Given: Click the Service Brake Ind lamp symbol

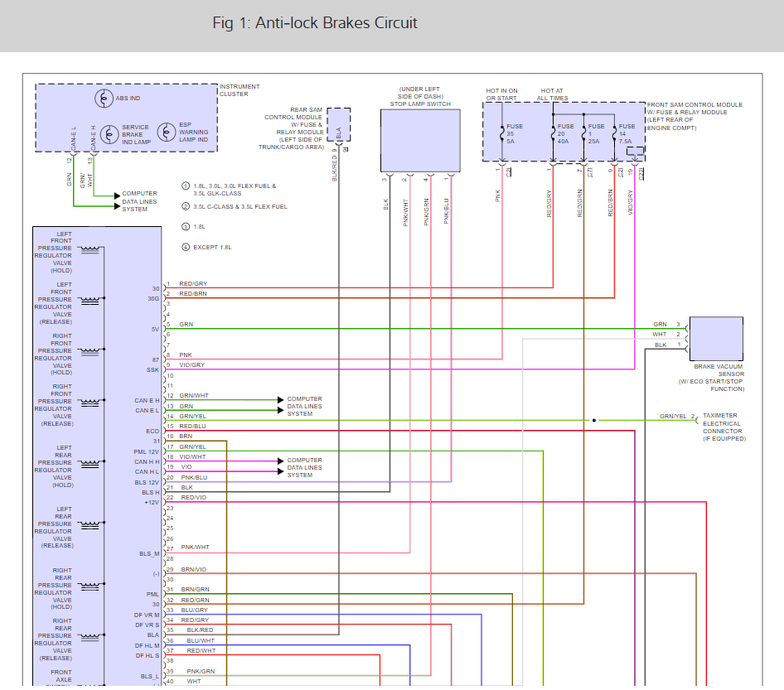Looking at the screenshot, I should point(109,134).
